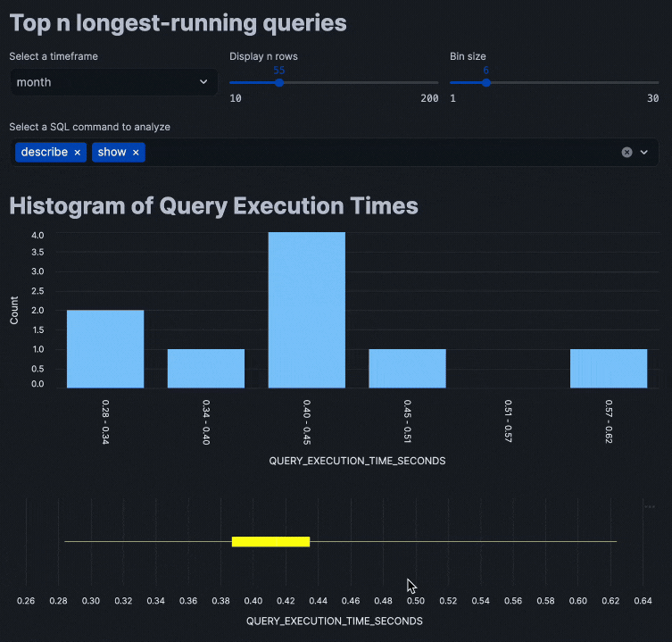Click the "describe" tag label text
This screenshot has height=642, width=672.
pos(45,153)
